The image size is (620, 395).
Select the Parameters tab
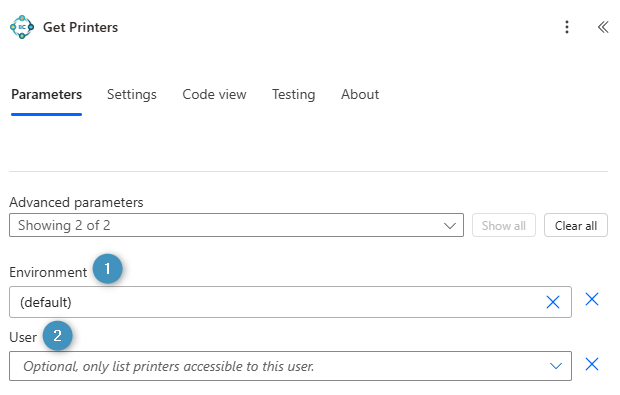click(x=47, y=94)
